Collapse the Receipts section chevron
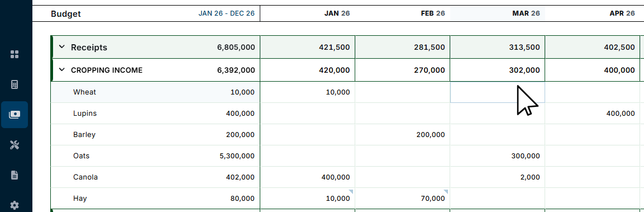Screen dimensions: 644x212 (x=61, y=47)
